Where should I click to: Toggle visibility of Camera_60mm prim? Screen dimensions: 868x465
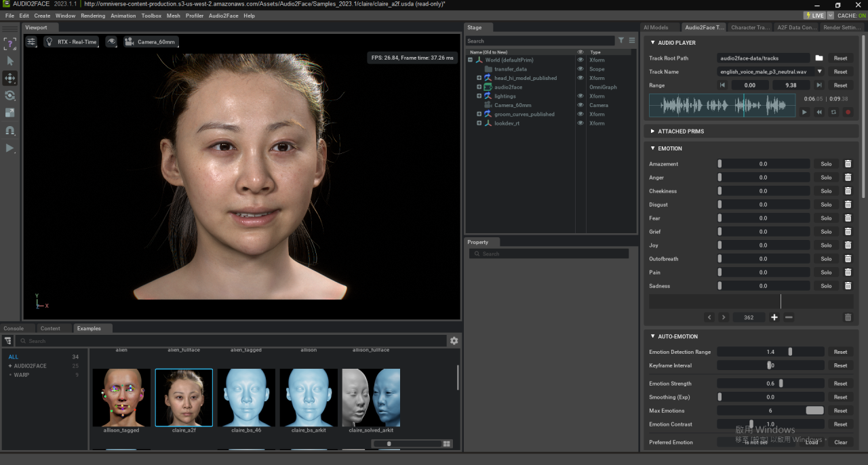click(580, 105)
